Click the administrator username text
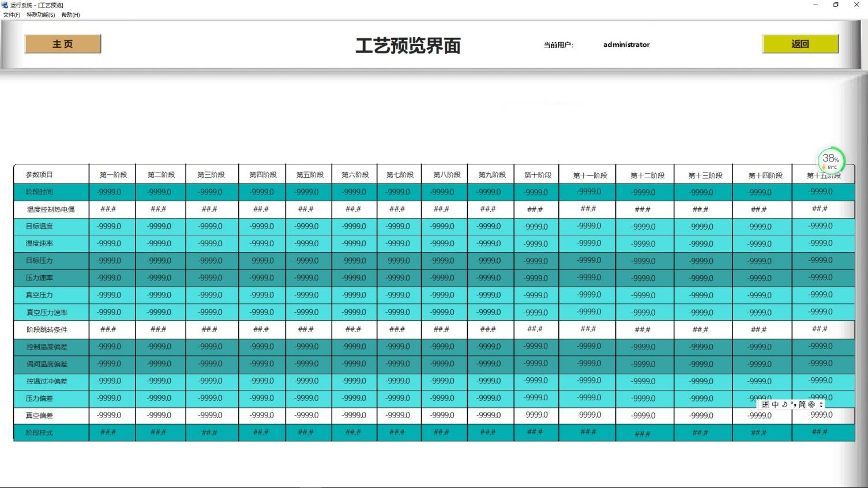The height and width of the screenshot is (488, 868). pos(626,44)
